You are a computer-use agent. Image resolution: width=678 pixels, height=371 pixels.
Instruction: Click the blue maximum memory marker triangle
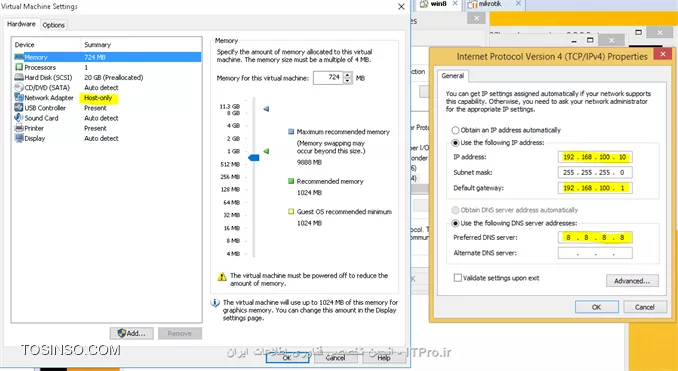pyautogui.click(x=266, y=109)
